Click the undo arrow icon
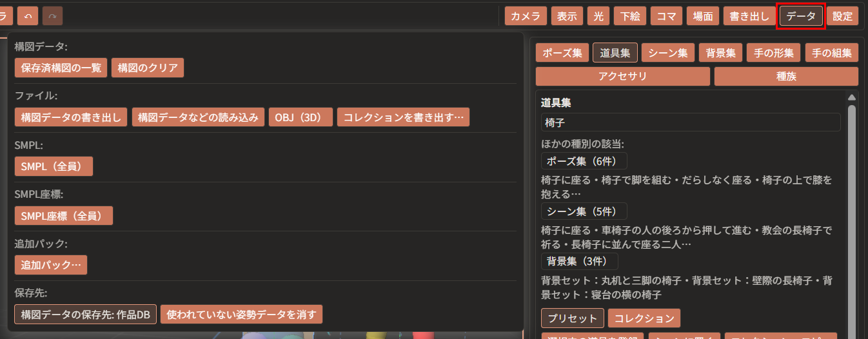Viewport: 868px width, 339px height. pos(27,15)
